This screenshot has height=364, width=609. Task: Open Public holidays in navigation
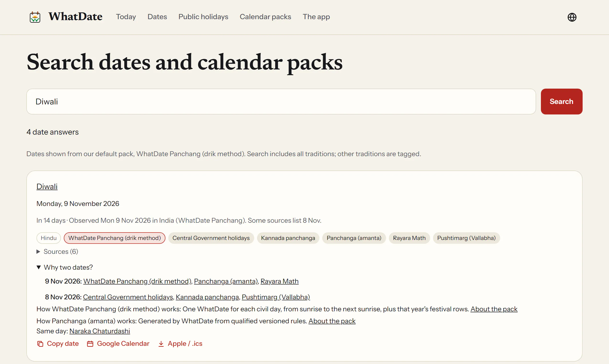(x=203, y=17)
